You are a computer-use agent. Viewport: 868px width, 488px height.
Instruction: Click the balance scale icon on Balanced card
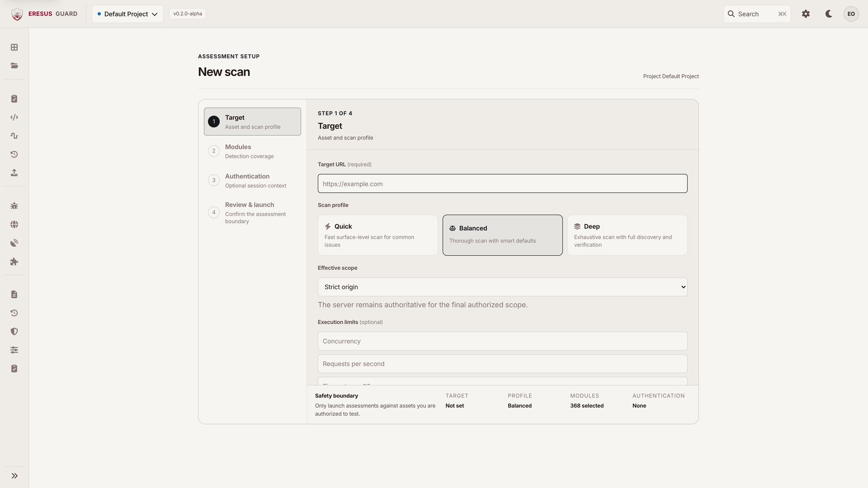point(453,228)
